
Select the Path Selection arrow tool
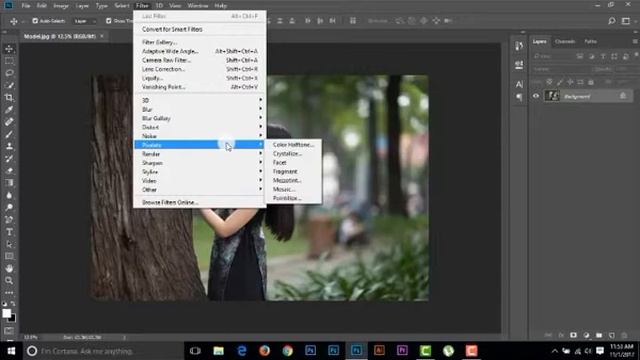(x=9, y=244)
